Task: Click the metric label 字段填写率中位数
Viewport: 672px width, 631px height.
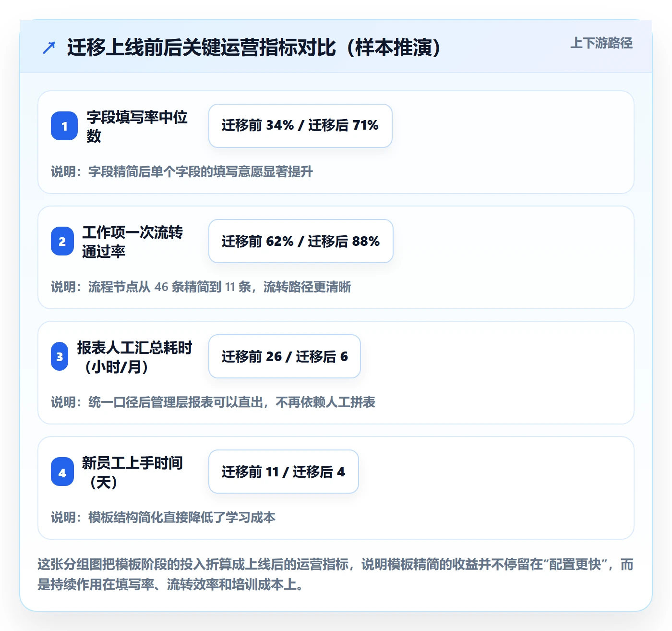Action: coord(137,126)
